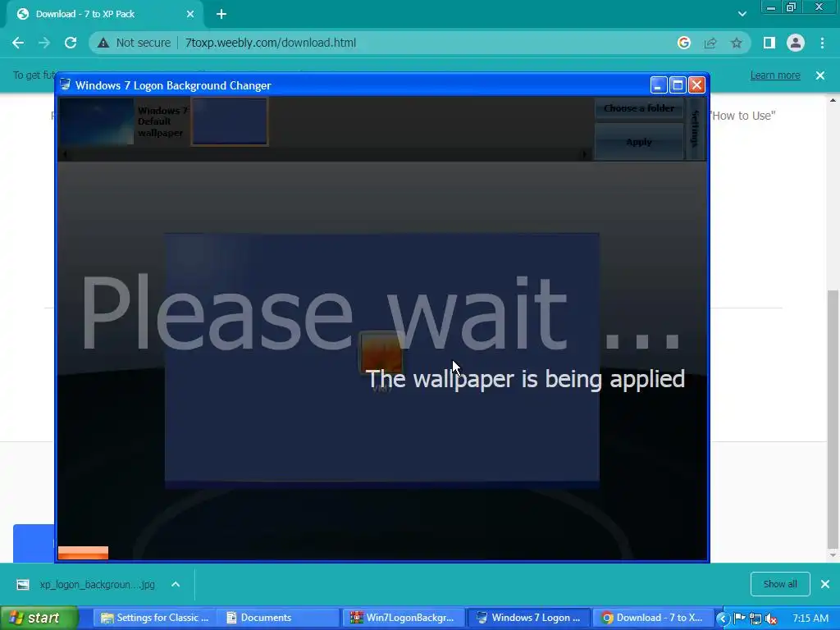Open Chrome three-dot menu
This screenshot has width=840, height=630.
[822, 43]
